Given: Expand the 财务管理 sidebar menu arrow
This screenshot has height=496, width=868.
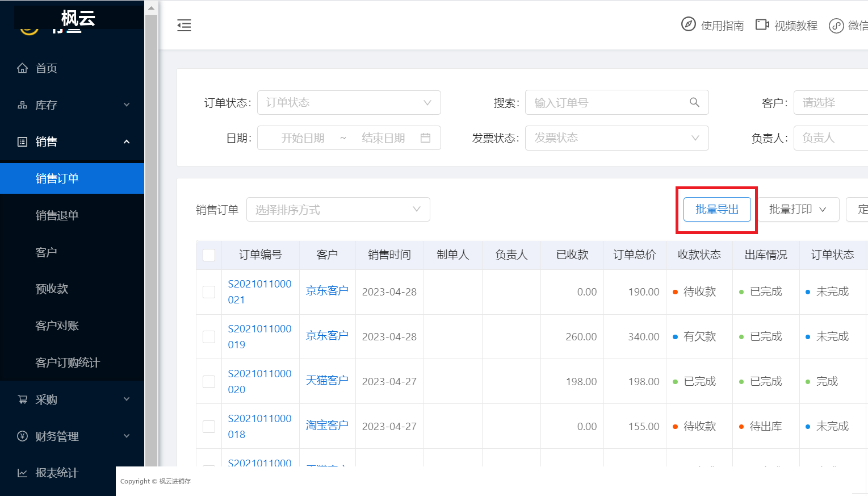Looking at the screenshot, I should (x=127, y=436).
